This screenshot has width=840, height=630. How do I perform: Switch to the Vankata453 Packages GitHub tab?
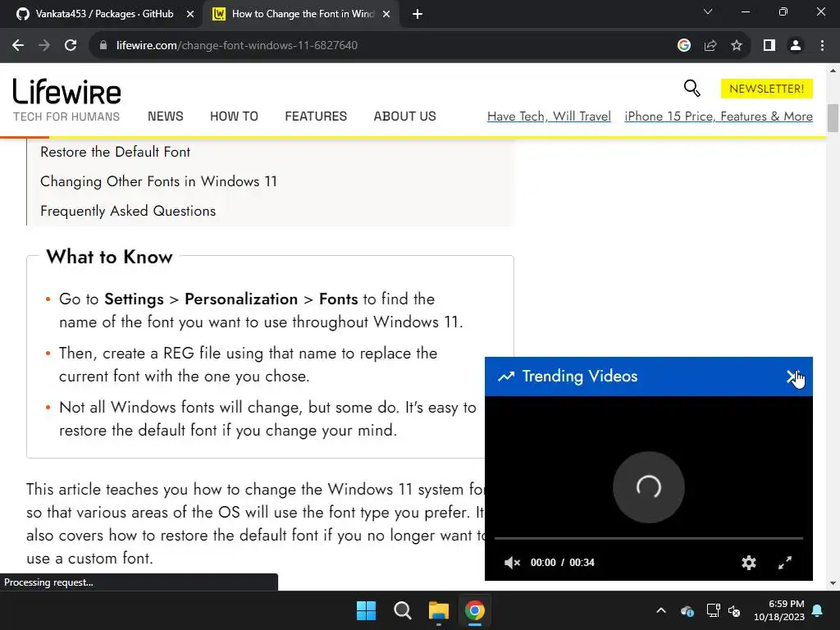(x=104, y=14)
